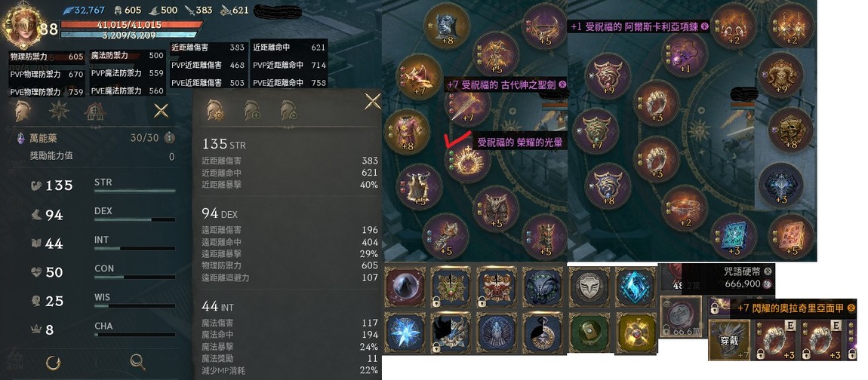
Task: Click the STR stat bar
Action: click(x=135, y=191)
